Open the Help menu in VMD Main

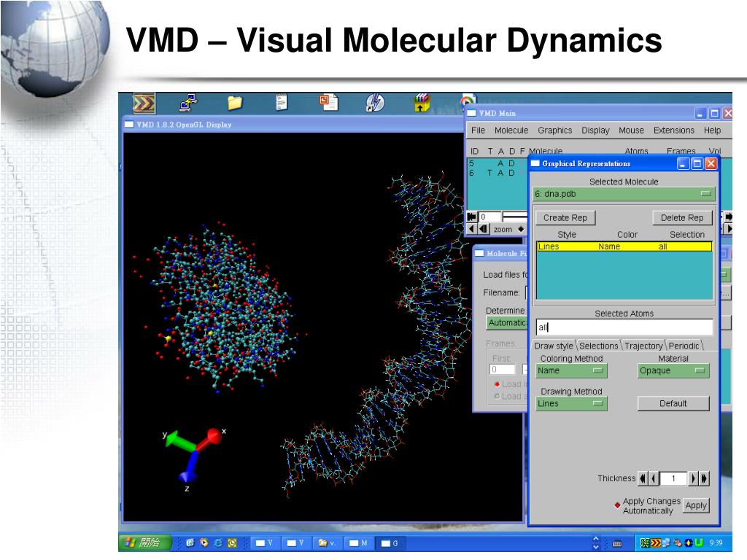coord(712,131)
